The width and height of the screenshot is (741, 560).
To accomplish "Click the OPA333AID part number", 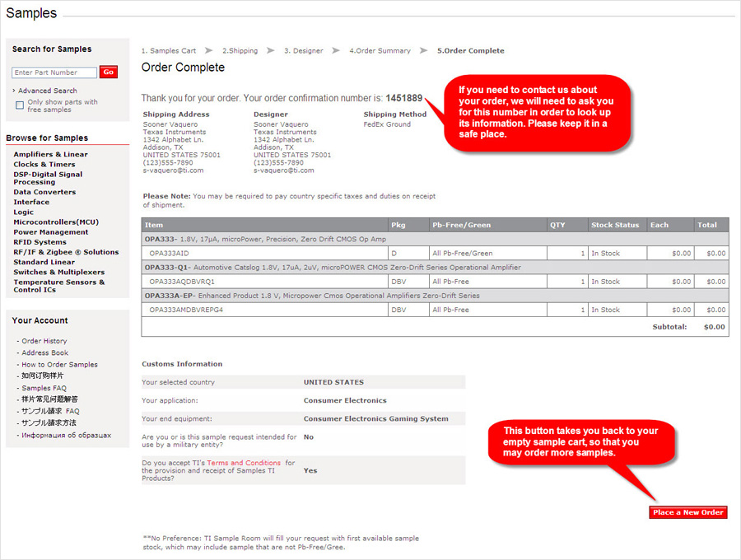I will [169, 253].
